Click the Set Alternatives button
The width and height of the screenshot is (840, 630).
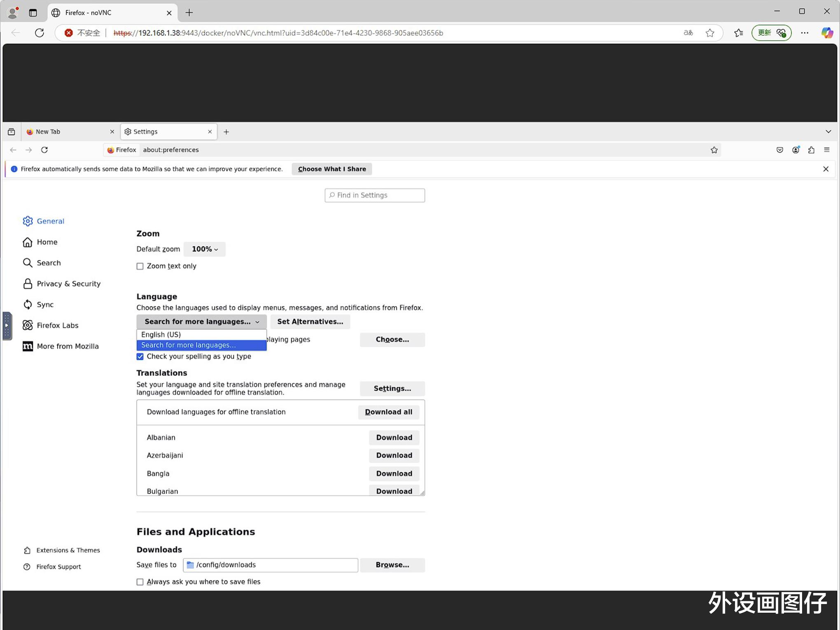click(x=310, y=322)
